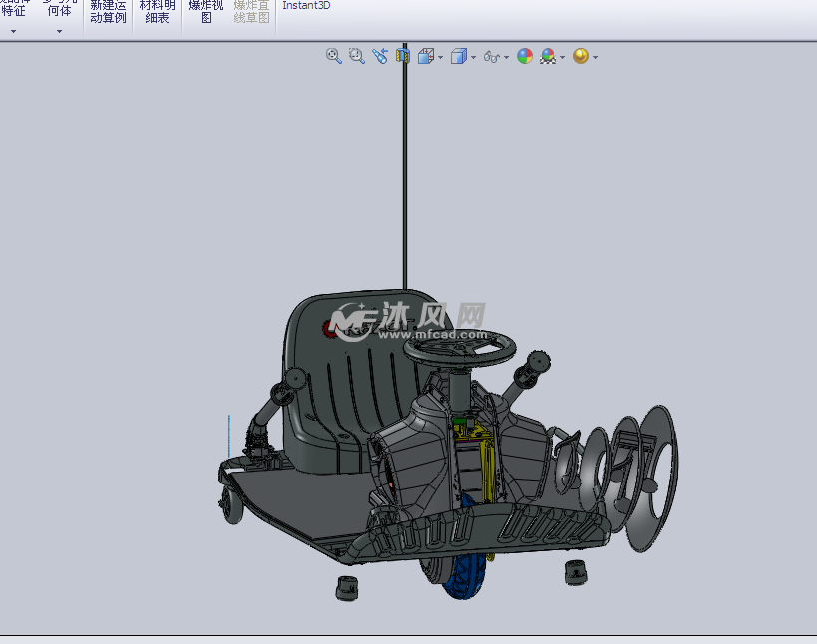Toggle the Instant3D option
This screenshot has height=644, width=817.
click(306, 6)
